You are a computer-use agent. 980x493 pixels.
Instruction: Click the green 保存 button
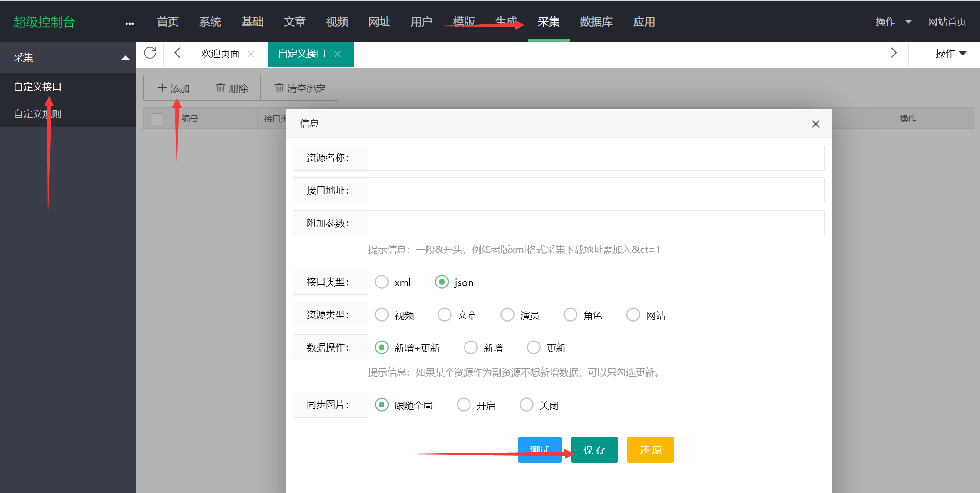click(x=594, y=450)
